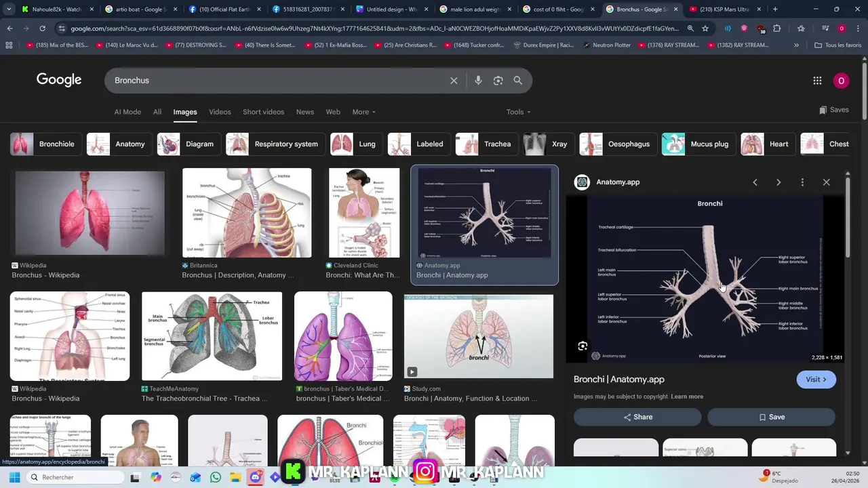Click the browser address bar URL
Viewport: 868px width, 488px height.
click(374, 28)
